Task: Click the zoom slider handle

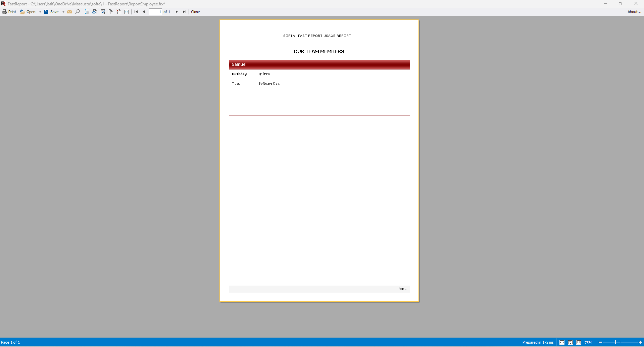Action: tap(615, 342)
